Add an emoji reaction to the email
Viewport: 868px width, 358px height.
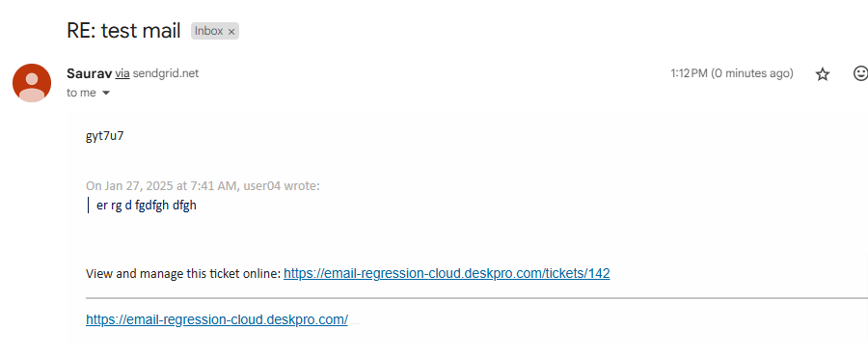click(860, 73)
